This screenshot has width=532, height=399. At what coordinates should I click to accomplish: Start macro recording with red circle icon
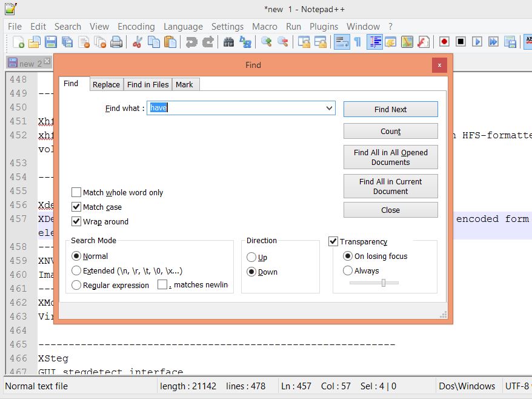pyautogui.click(x=444, y=42)
